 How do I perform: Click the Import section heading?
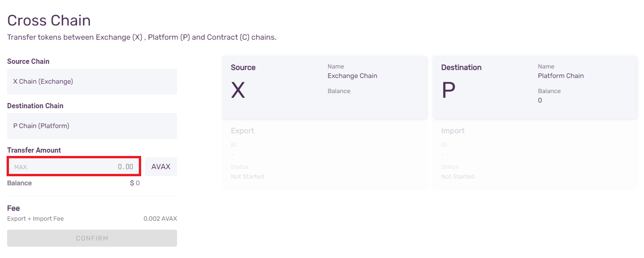[453, 131]
